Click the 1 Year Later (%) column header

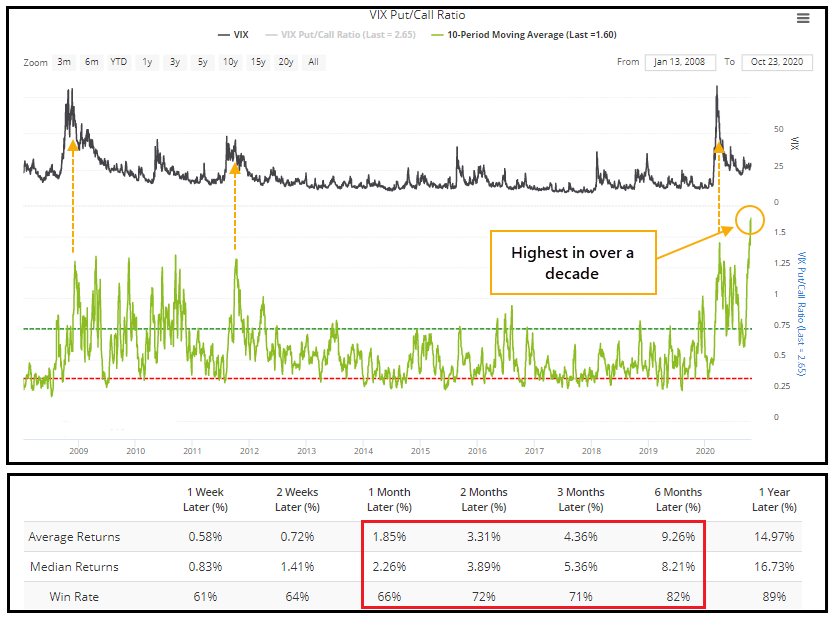tap(774, 500)
